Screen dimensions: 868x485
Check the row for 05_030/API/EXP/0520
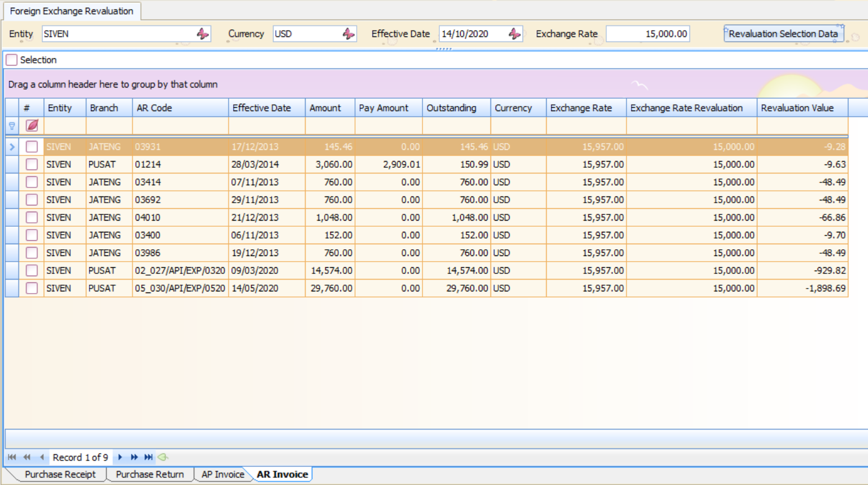(x=31, y=288)
